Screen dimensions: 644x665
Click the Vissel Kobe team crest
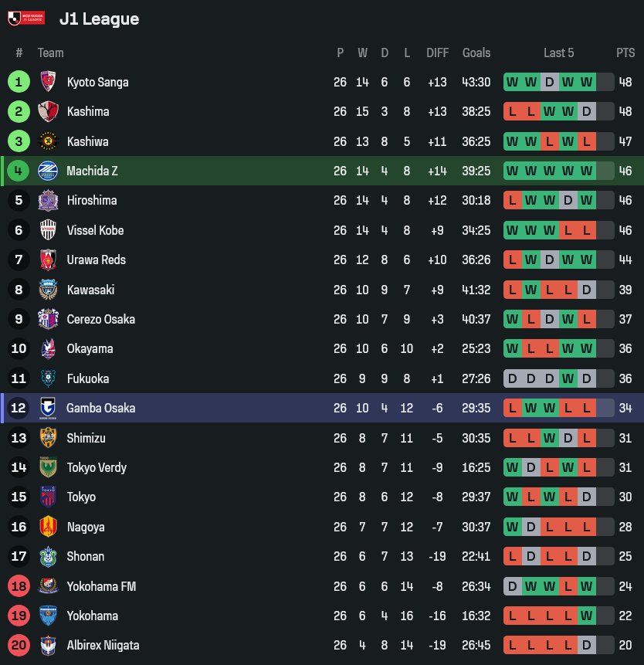(x=48, y=230)
